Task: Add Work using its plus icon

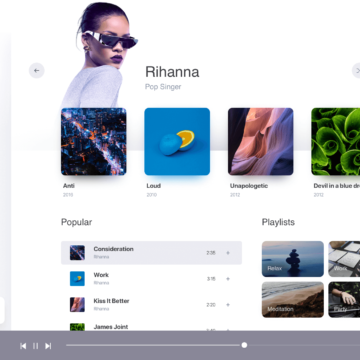Action: 228,279
